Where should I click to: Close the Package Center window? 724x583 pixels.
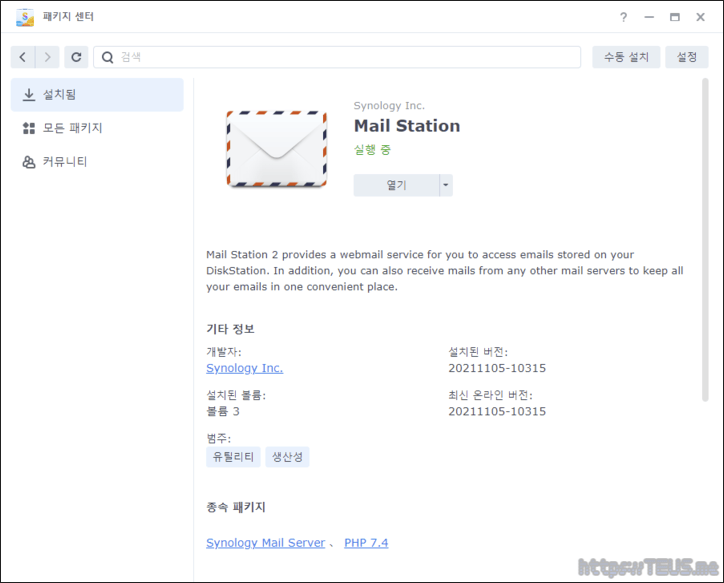point(700,18)
